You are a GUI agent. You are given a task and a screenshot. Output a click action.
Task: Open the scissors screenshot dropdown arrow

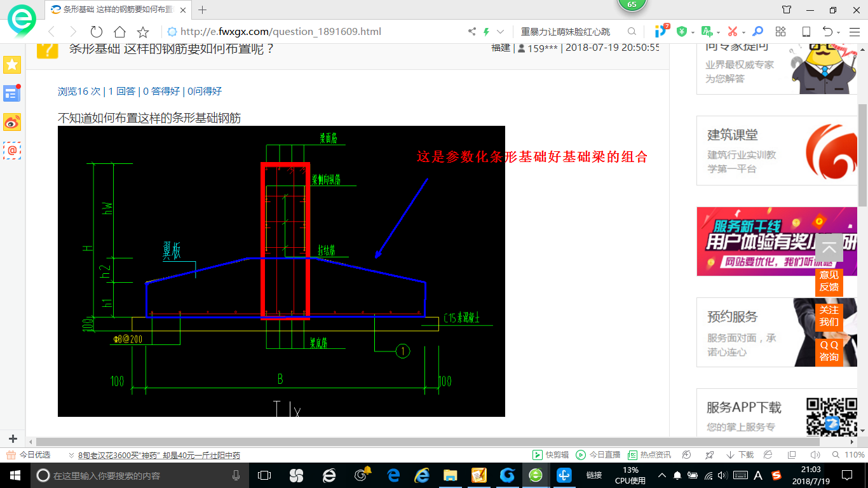point(743,32)
